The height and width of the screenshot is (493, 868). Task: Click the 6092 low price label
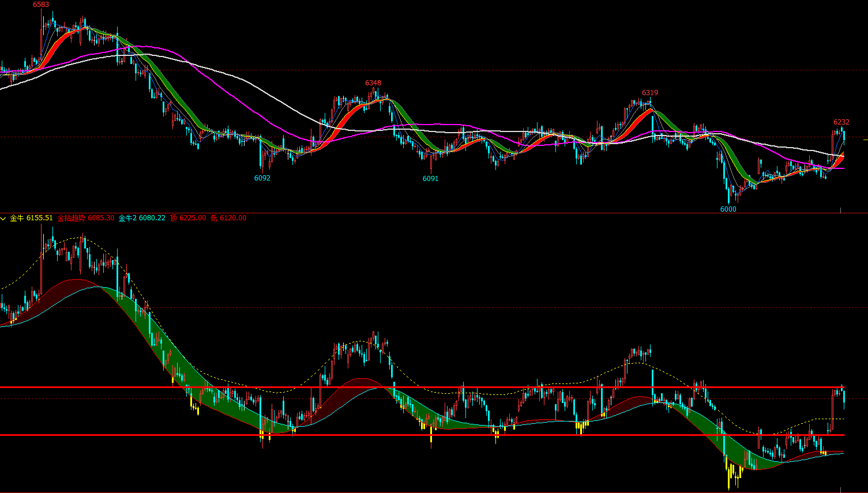click(x=262, y=178)
